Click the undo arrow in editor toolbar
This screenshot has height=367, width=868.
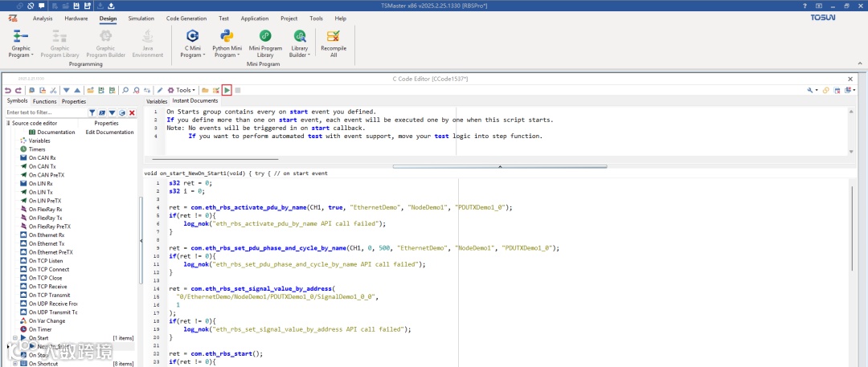[8, 90]
